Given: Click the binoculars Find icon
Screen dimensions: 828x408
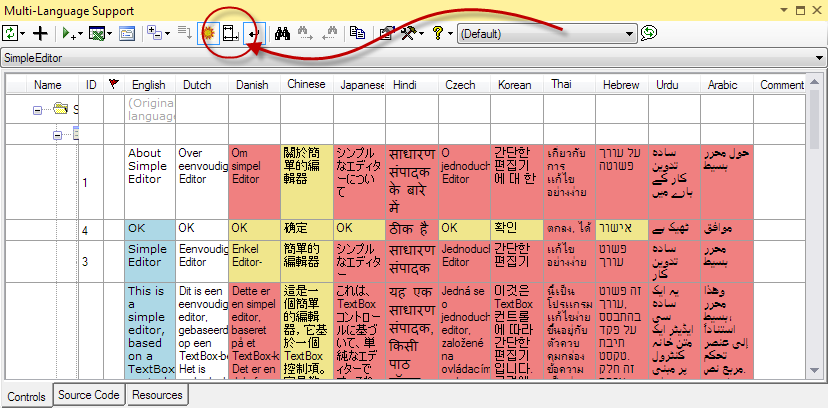Looking at the screenshot, I should click(x=282, y=33).
